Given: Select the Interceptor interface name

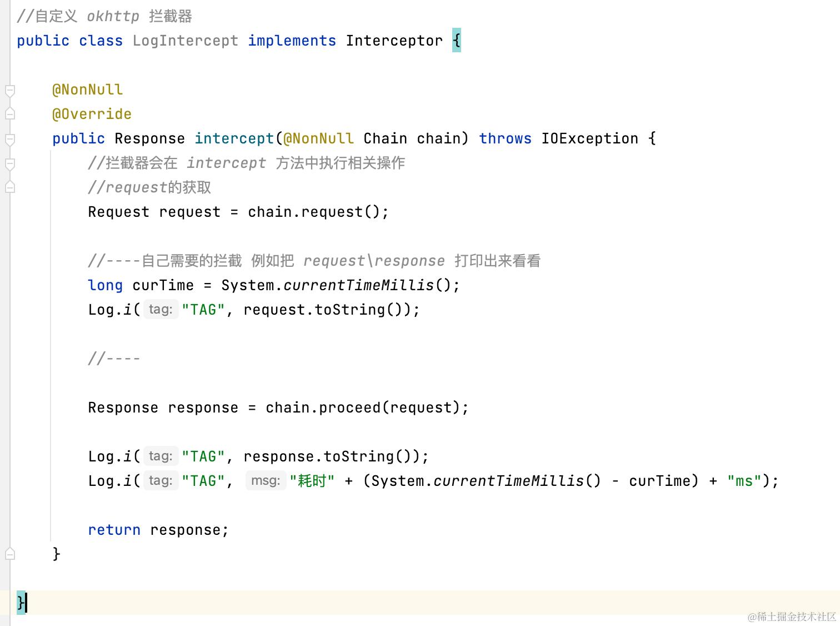Looking at the screenshot, I should (394, 40).
